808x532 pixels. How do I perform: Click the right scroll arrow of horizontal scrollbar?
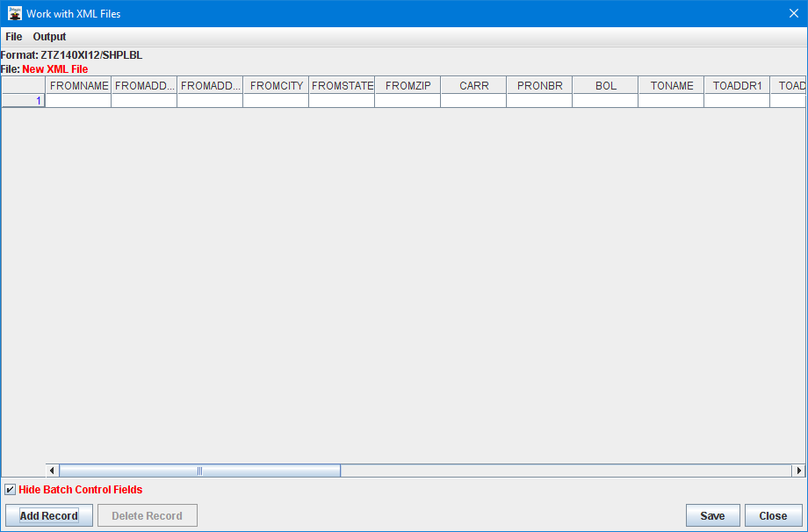tap(798, 471)
